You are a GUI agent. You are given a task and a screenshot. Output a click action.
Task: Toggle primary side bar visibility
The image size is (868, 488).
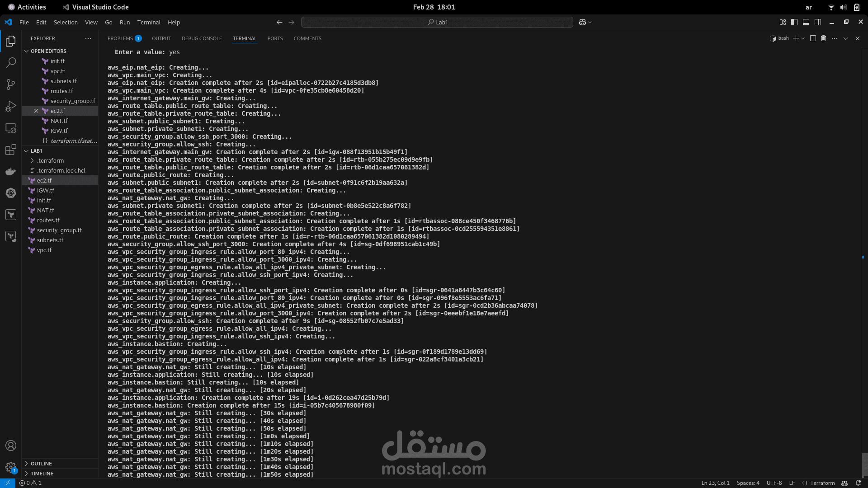794,22
